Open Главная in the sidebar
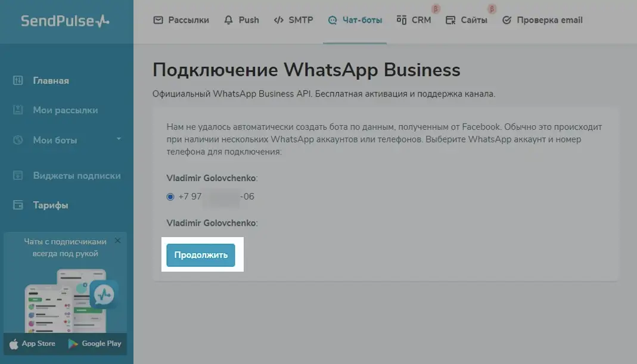This screenshot has width=637, height=364. pos(51,80)
